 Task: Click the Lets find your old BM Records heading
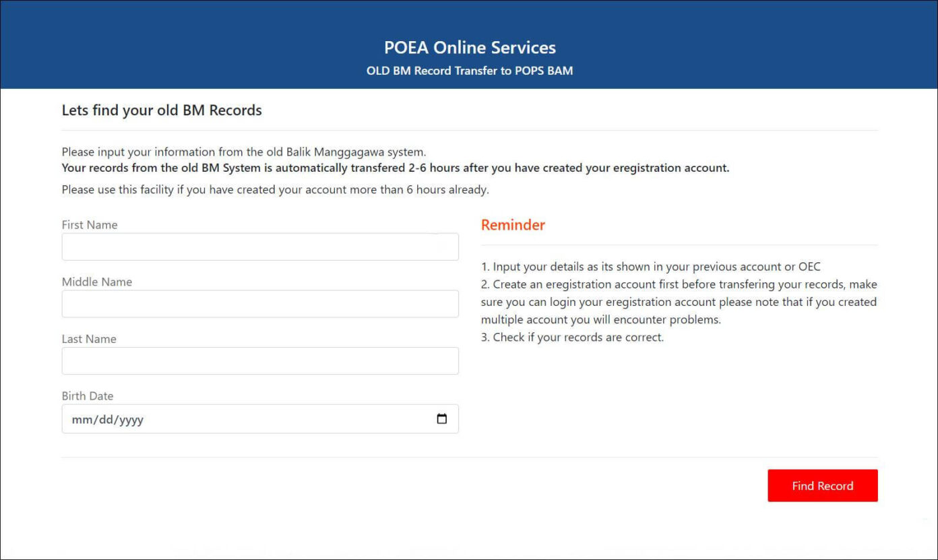(162, 110)
